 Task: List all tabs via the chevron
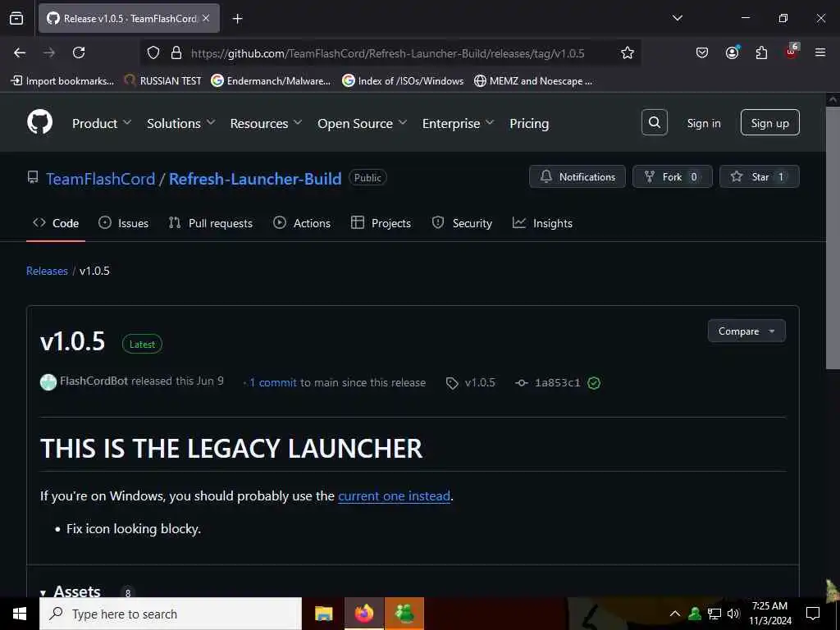(677, 18)
